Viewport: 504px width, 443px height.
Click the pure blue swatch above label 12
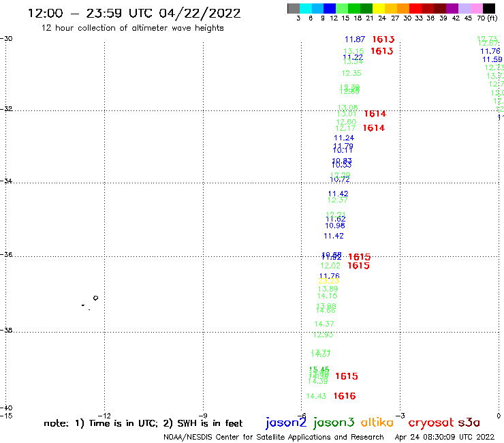330,8
